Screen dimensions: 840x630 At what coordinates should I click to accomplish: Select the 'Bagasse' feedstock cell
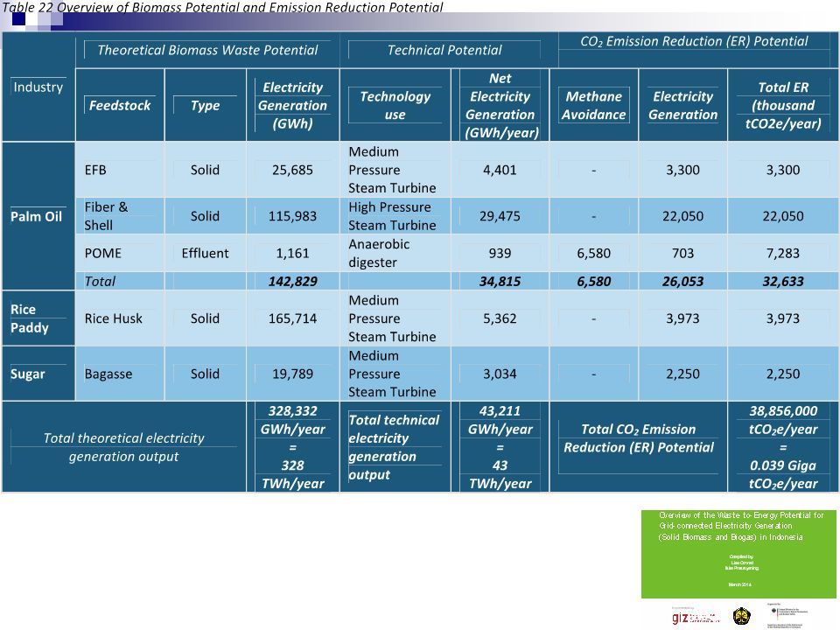(x=120, y=374)
